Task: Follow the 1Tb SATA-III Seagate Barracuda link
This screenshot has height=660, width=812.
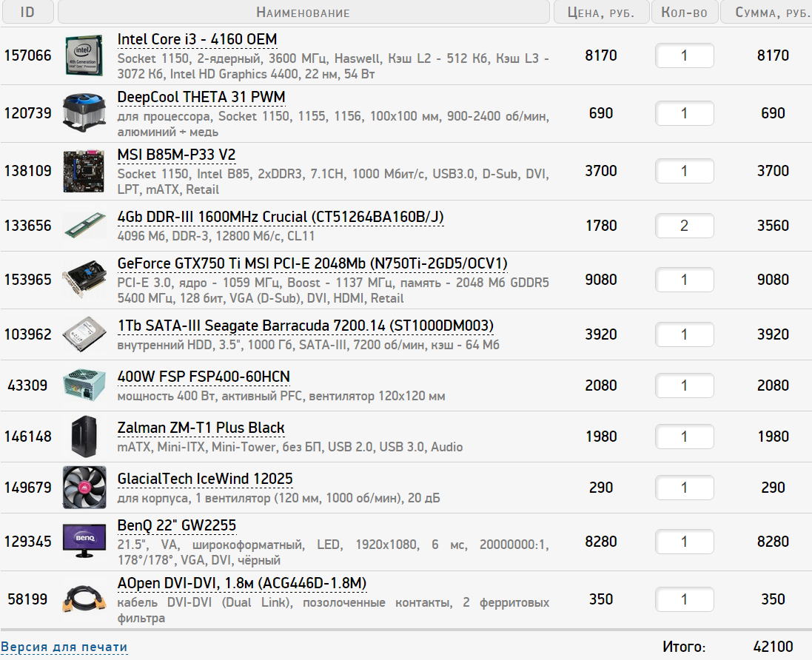Action: 306,326
